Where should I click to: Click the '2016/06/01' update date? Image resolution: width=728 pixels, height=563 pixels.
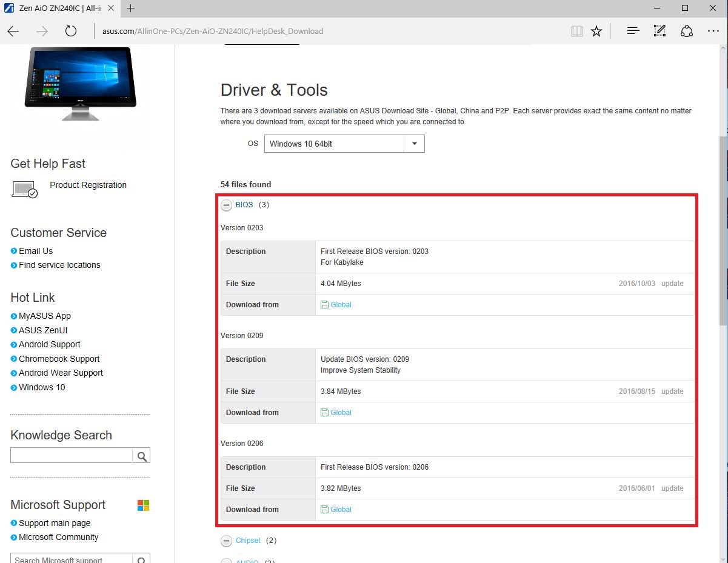click(637, 488)
